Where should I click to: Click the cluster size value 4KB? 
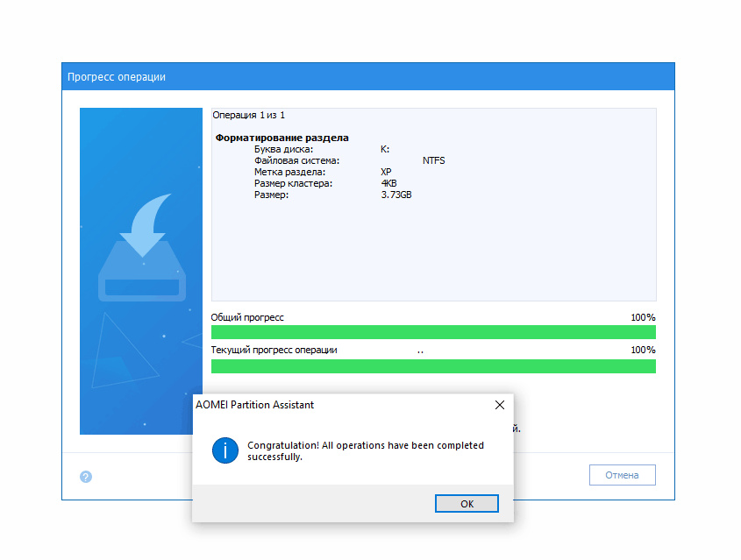point(388,183)
